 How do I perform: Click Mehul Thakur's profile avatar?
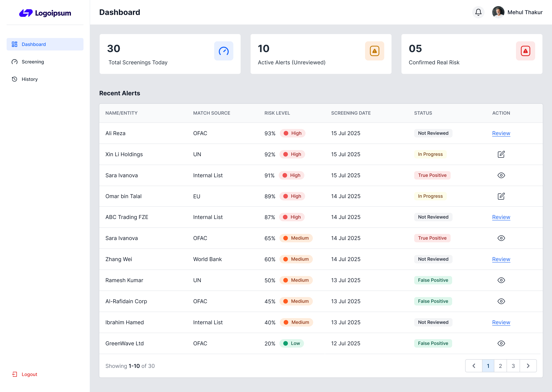tap(498, 12)
